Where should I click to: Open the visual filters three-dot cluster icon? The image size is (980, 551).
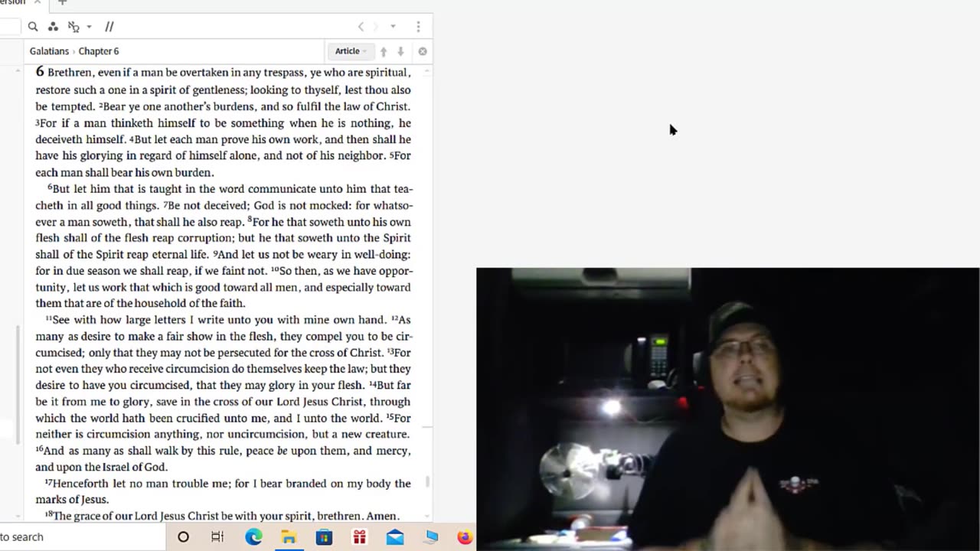pyautogui.click(x=53, y=27)
